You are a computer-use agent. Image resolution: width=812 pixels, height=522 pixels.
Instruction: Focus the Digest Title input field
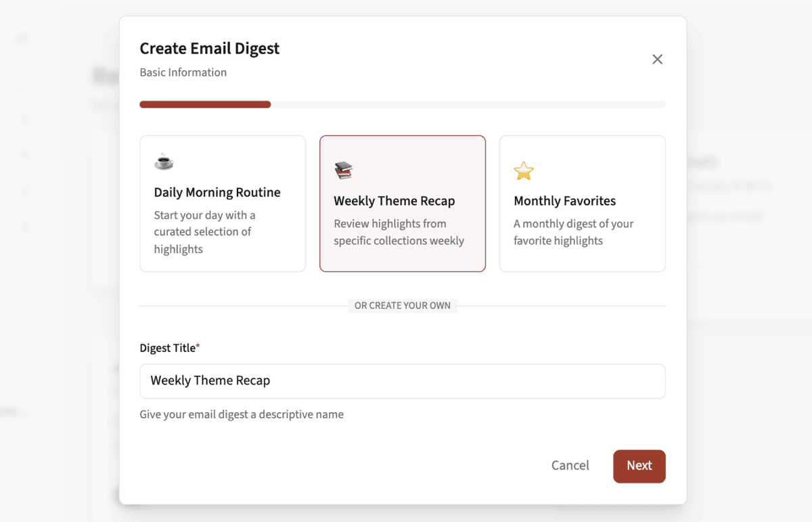coord(403,381)
